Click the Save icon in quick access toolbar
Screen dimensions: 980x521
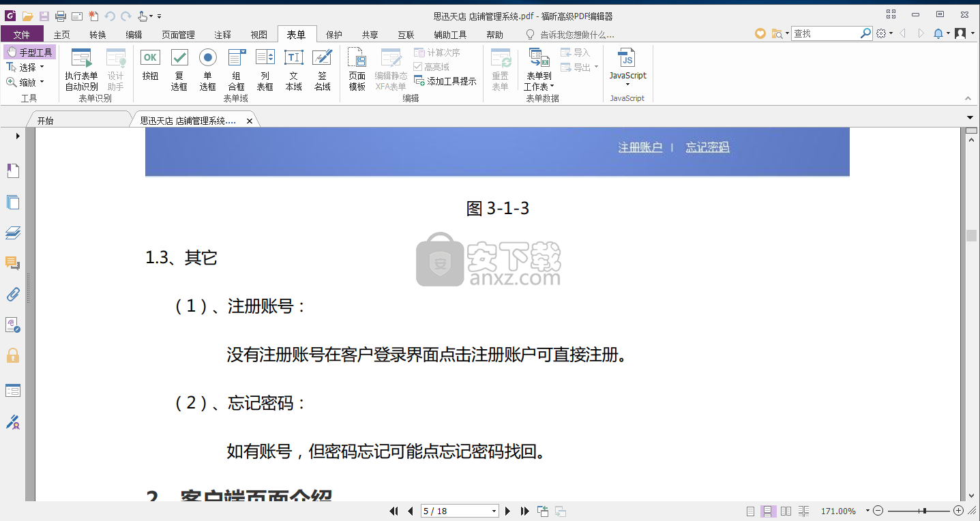click(44, 16)
